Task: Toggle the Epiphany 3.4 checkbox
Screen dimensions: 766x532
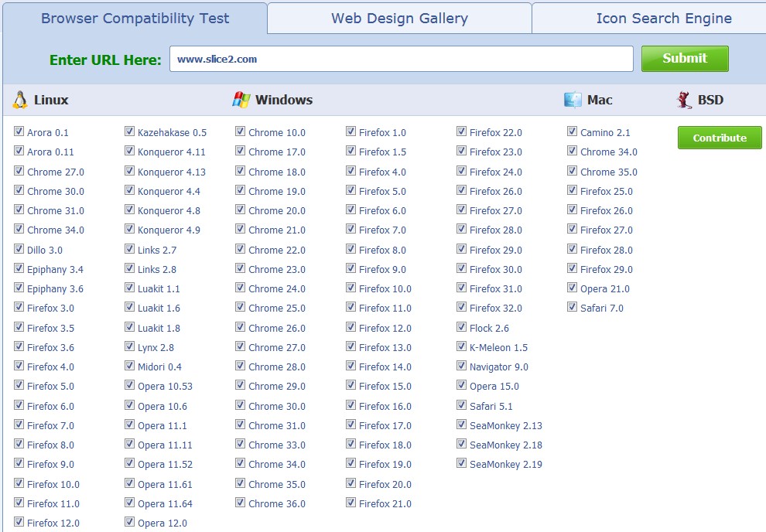Action: [19, 268]
